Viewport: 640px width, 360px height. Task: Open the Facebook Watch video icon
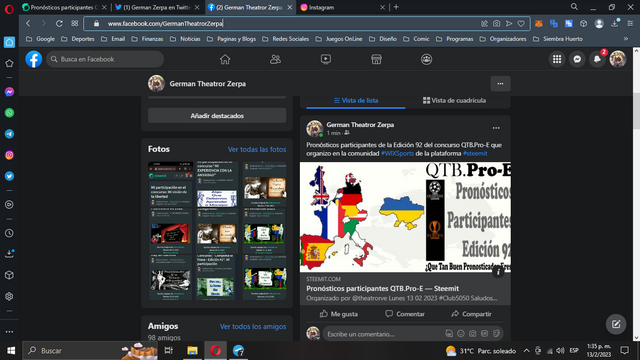point(326,60)
